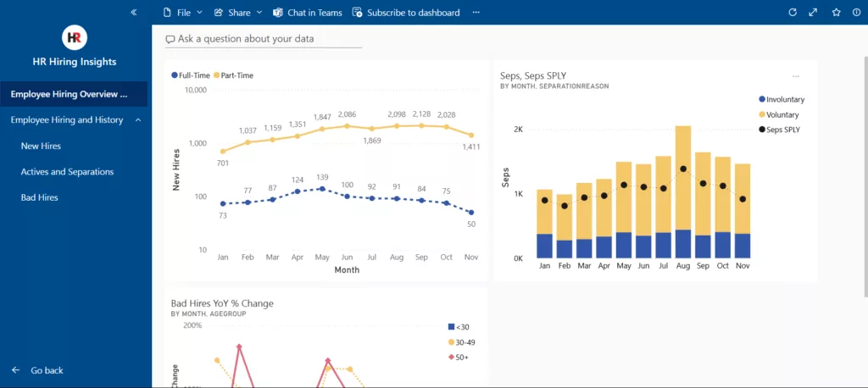Click Part-Time data label 2,128
Image resolution: width=868 pixels, height=388 pixels.
pyautogui.click(x=422, y=114)
